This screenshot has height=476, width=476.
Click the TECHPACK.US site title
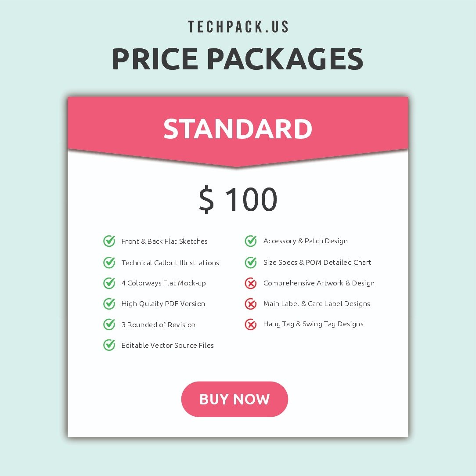[x=238, y=27]
